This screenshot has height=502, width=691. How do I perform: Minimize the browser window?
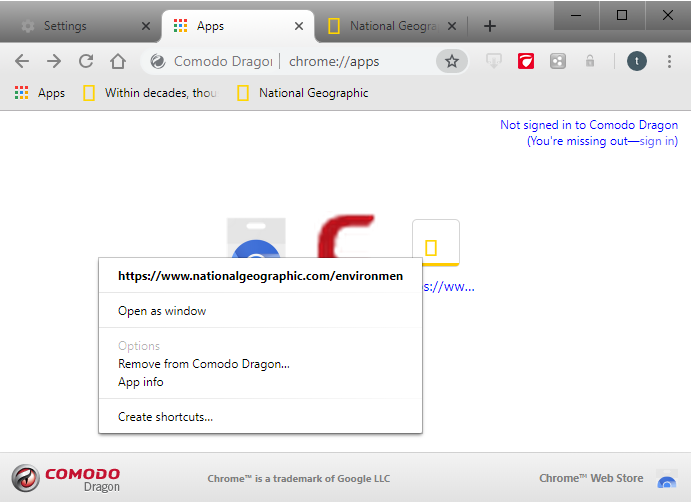pos(576,15)
